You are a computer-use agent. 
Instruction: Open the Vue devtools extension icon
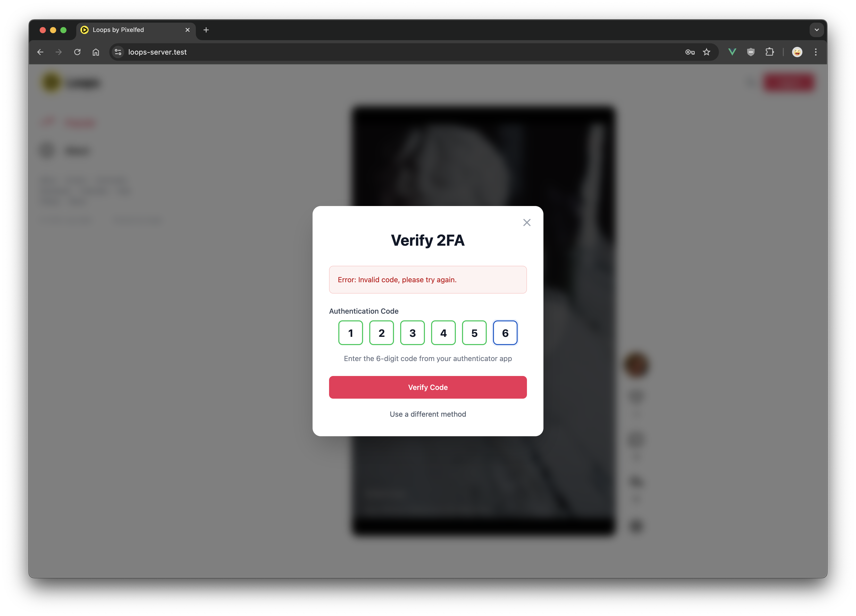point(732,52)
